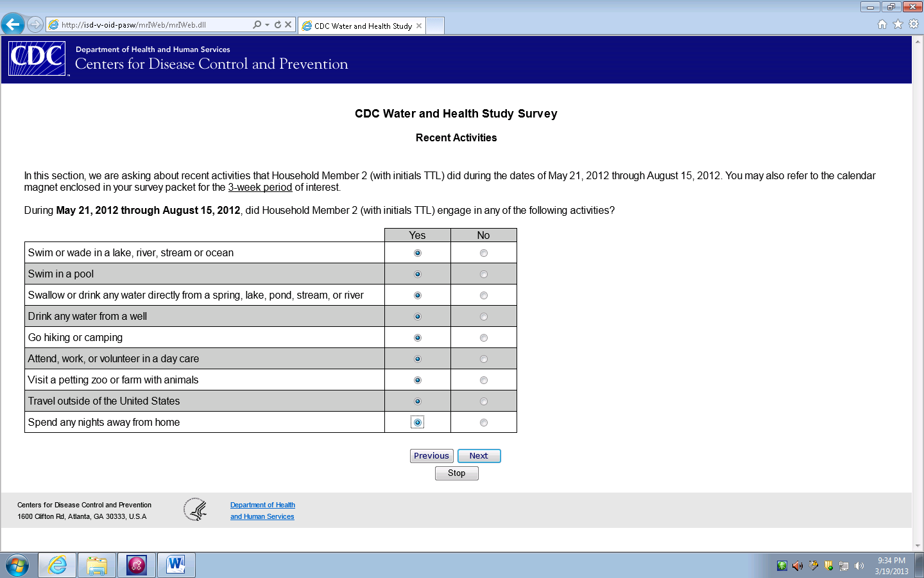Select No for day care attendance
924x578 pixels.
pos(484,359)
